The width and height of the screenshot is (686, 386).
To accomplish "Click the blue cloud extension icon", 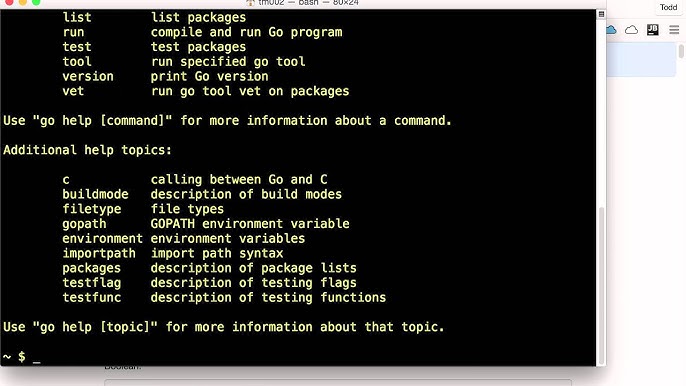I will (611, 30).
